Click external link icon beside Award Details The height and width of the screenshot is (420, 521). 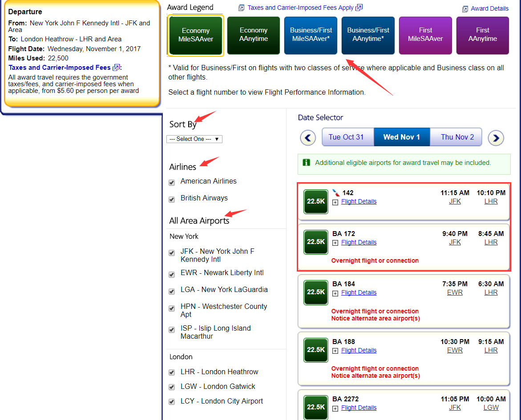pyautogui.click(x=465, y=9)
